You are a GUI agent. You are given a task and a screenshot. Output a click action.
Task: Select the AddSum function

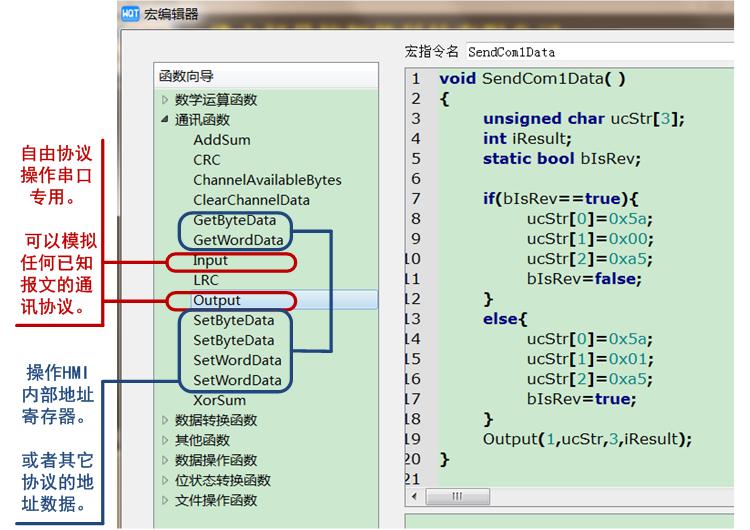(222, 140)
